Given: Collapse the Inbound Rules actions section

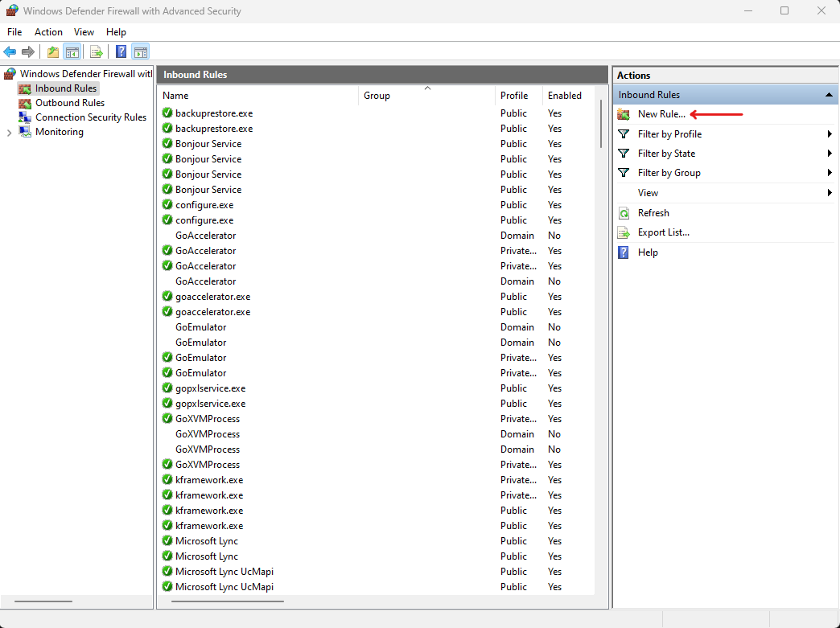Looking at the screenshot, I should (x=829, y=95).
